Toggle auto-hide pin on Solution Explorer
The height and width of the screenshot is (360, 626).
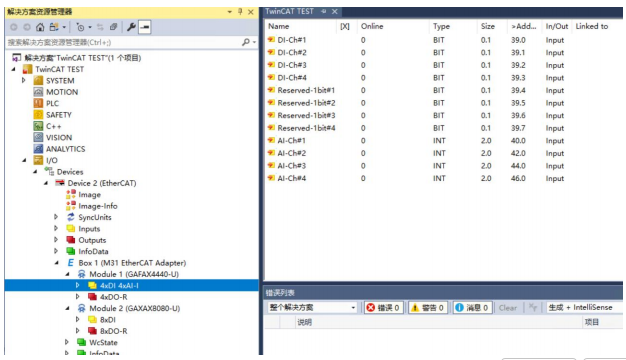(x=240, y=12)
